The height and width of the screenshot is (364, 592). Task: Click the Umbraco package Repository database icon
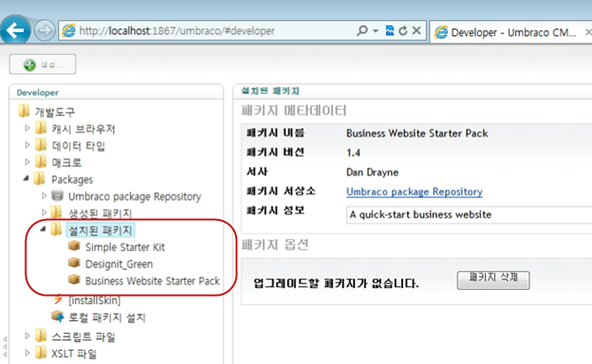click(x=57, y=195)
